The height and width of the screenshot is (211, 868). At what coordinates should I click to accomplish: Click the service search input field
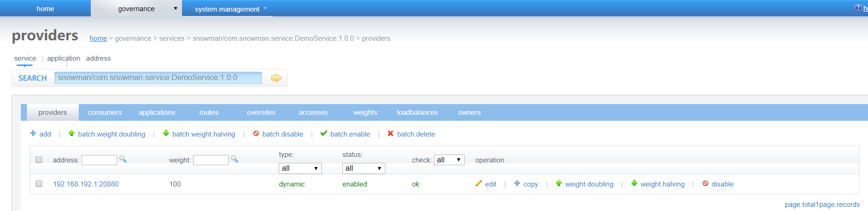158,78
